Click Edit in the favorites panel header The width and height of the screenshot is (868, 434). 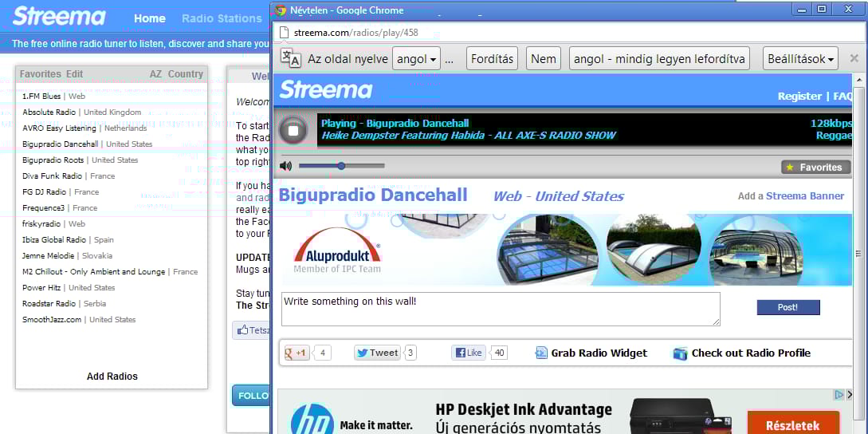coord(75,73)
